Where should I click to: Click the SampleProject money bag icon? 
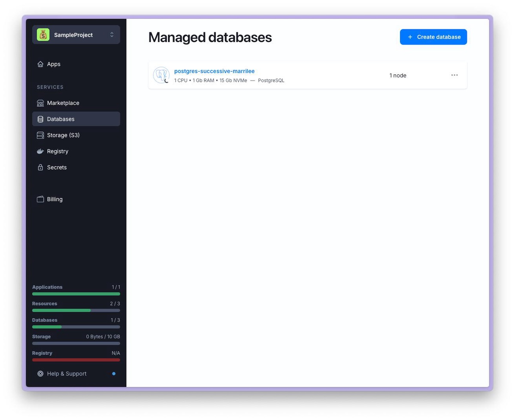[43, 35]
